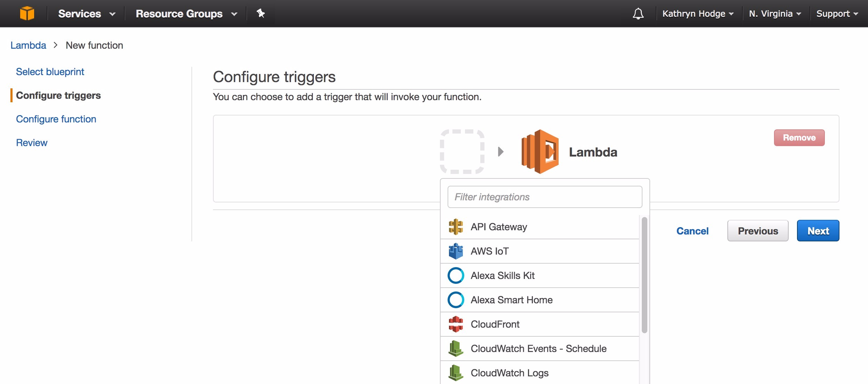The height and width of the screenshot is (384, 868).
Task: Change region via N. Virginia dropdown
Action: pos(775,14)
